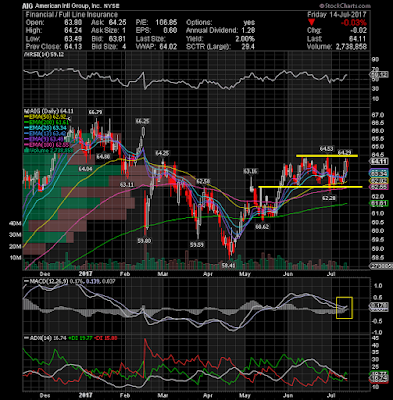Click the 62.28 low label near July

(x=329, y=198)
